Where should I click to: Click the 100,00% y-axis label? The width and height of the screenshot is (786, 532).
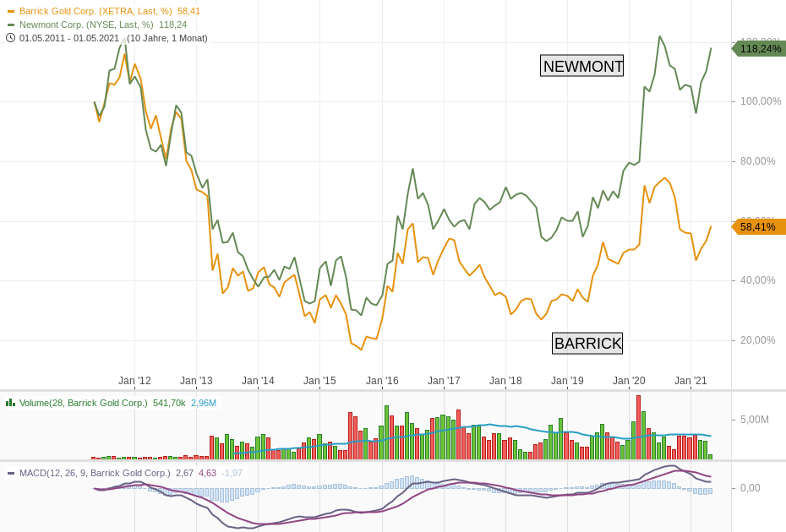[761, 101]
